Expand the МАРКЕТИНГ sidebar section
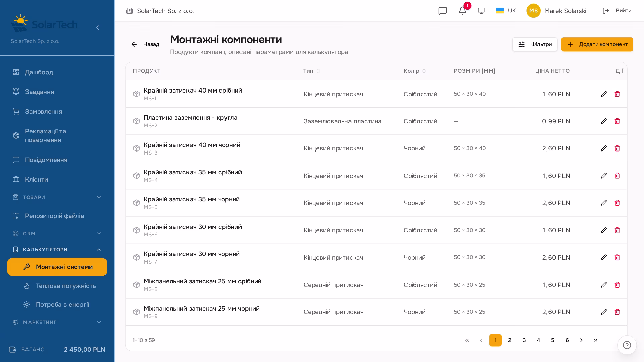 tap(57, 322)
